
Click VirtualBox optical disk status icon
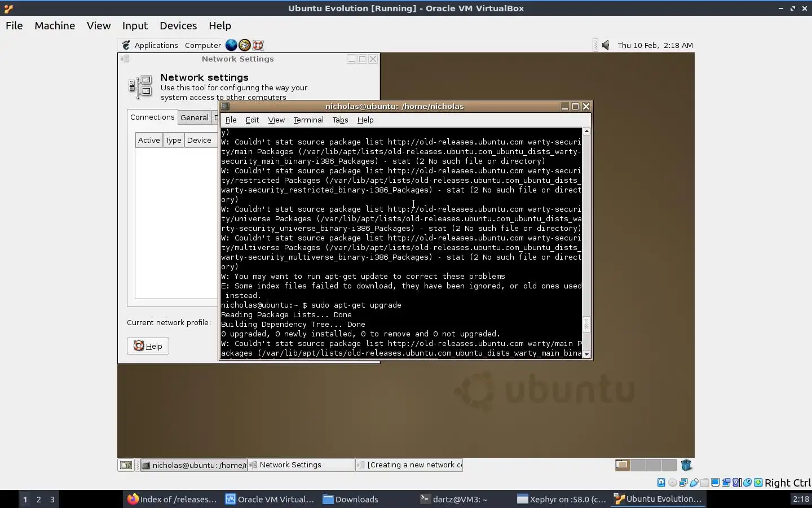[x=672, y=483]
